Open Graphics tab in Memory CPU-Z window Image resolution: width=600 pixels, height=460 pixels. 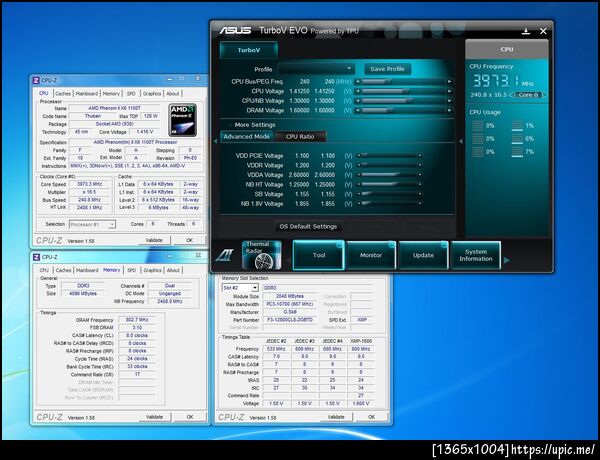tap(152, 270)
